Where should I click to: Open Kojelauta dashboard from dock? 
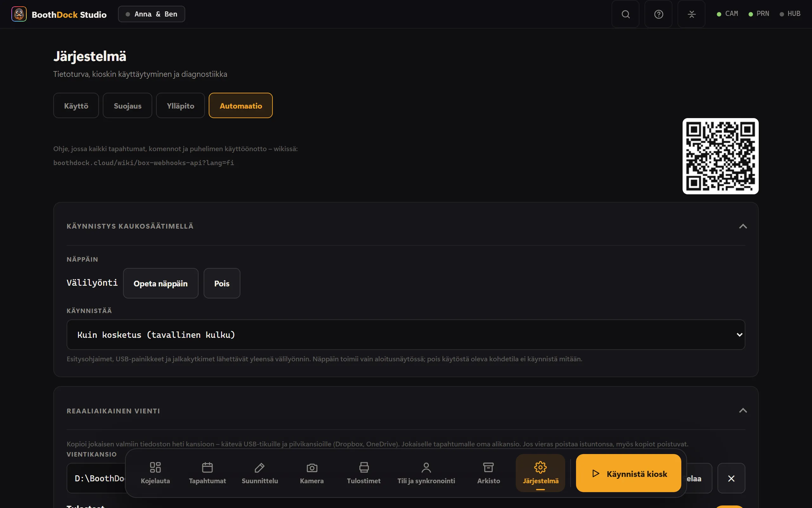(155, 473)
